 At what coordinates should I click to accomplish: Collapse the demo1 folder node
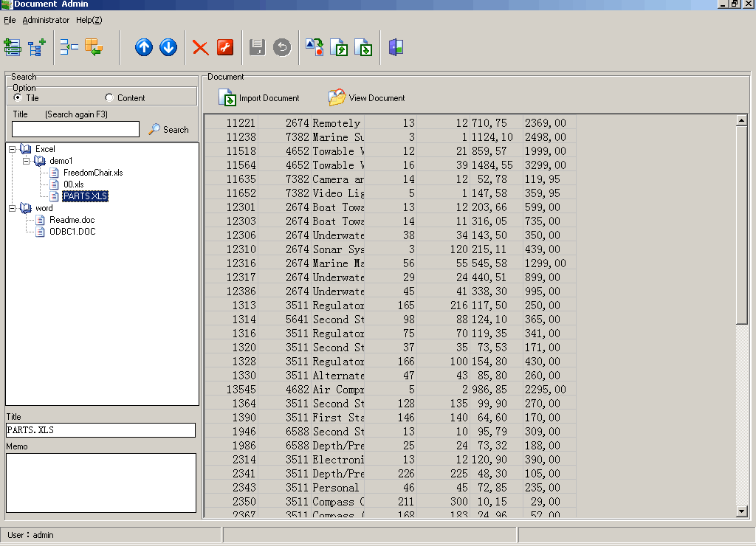pos(26,161)
